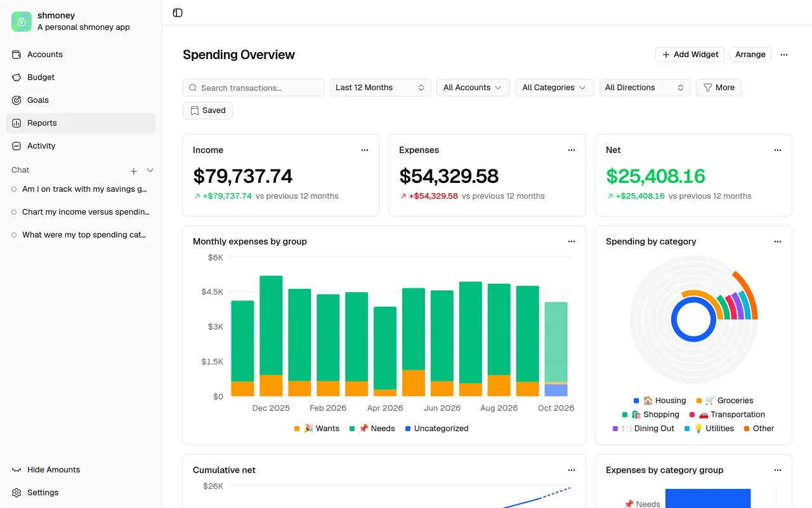Screen dimensions: 812x508
Task: Click the Accounts wallet icon
Action: click(16, 55)
